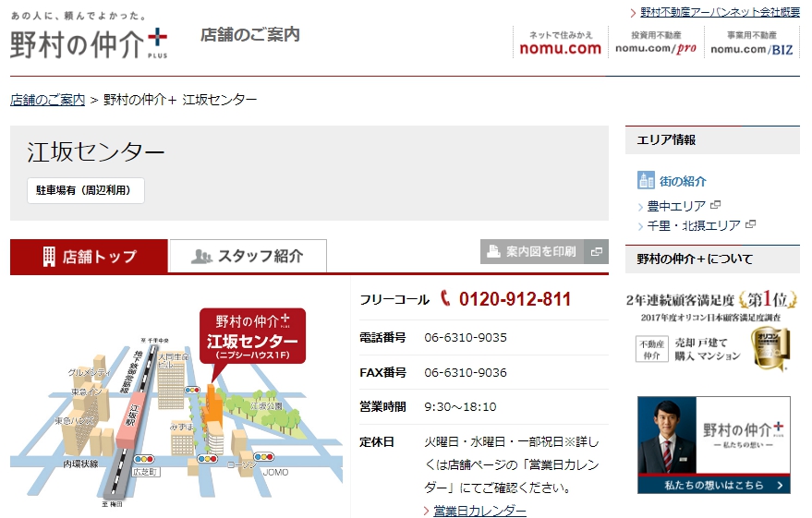
Task: Click the 江坂駅 station label on map
Action: pos(134,416)
